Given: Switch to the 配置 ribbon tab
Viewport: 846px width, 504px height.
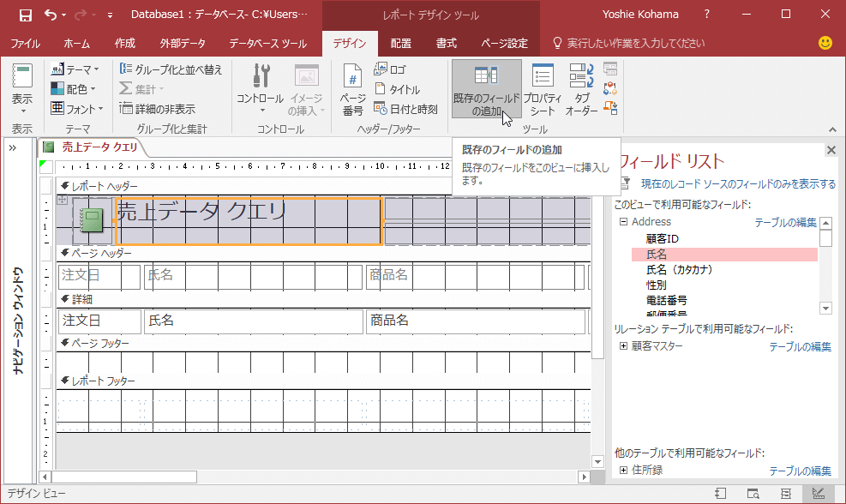Looking at the screenshot, I should coord(400,43).
